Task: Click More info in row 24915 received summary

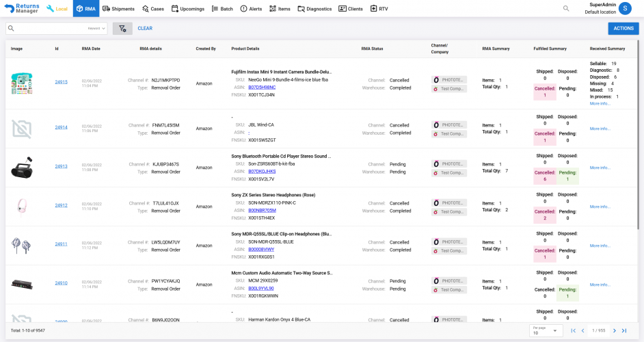Action: tap(600, 103)
